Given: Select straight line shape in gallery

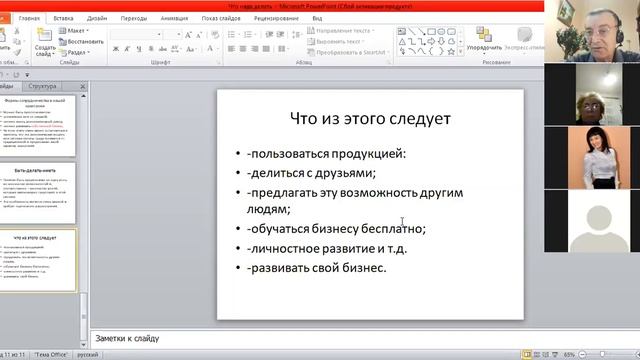Looking at the screenshot, I should coord(412,31).
